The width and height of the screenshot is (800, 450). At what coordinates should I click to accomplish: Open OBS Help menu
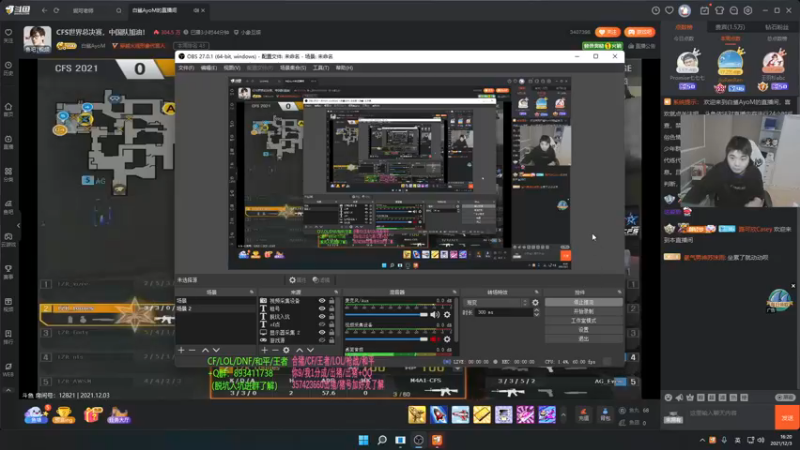344,68
